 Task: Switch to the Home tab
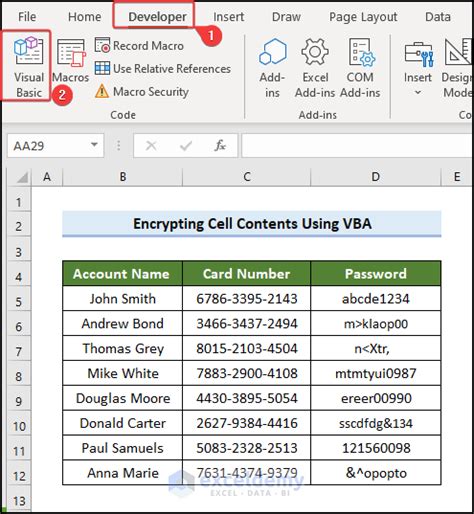(85, 17)
